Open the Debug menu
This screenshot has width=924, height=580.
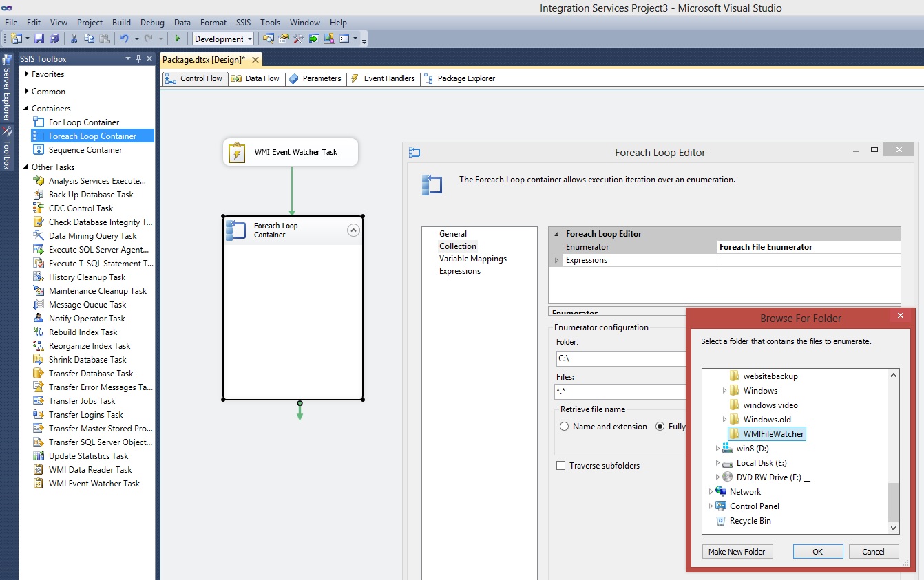[153, 23]
